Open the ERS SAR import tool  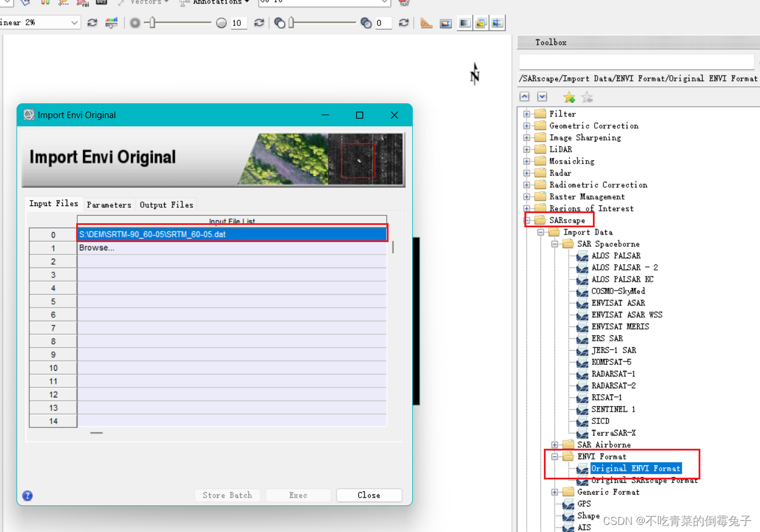[607, 338]
